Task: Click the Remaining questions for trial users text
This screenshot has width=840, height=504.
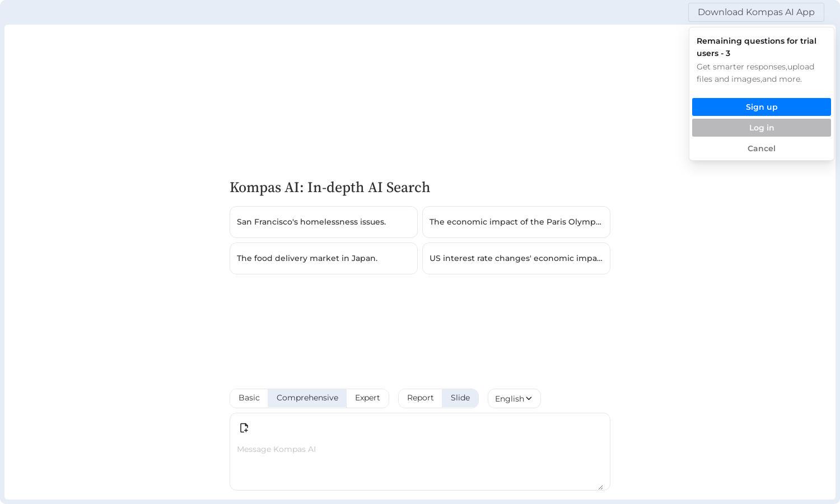Action: (x=757, y=47)
